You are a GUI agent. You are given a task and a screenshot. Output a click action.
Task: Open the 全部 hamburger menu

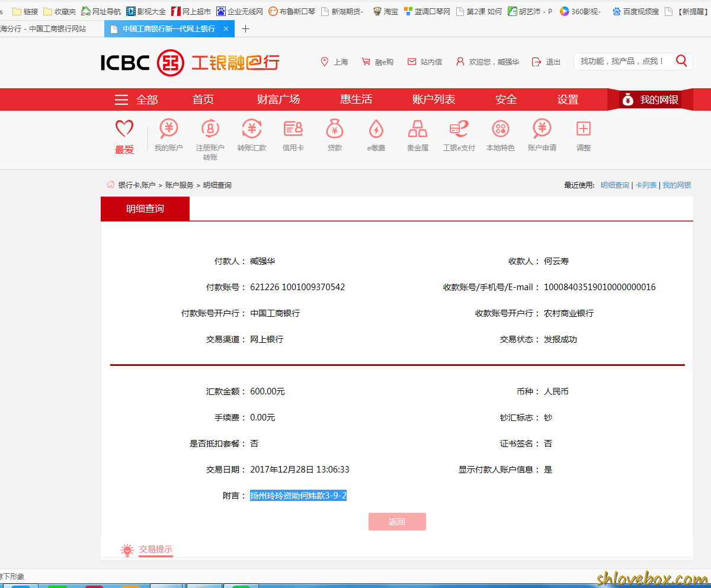pyautogui.click(x=136, y=99)
